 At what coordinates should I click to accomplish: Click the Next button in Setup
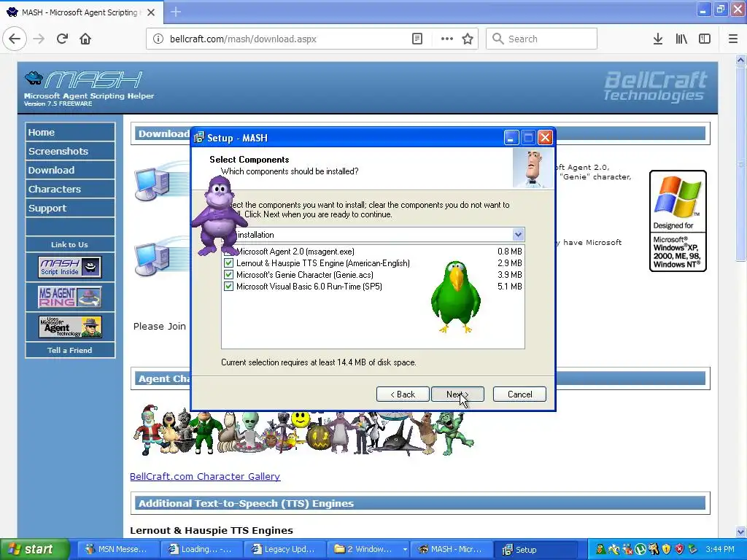pos(457,394)
